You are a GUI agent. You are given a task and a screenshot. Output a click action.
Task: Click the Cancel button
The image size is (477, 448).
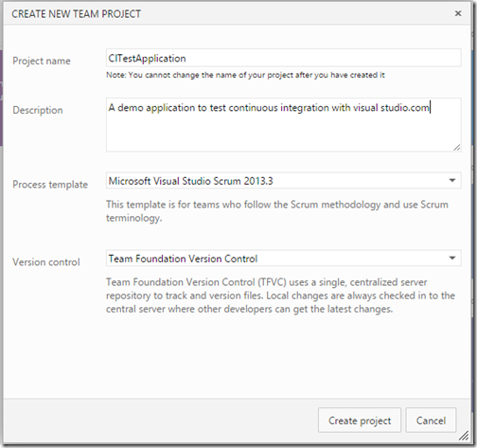[431, 421]
